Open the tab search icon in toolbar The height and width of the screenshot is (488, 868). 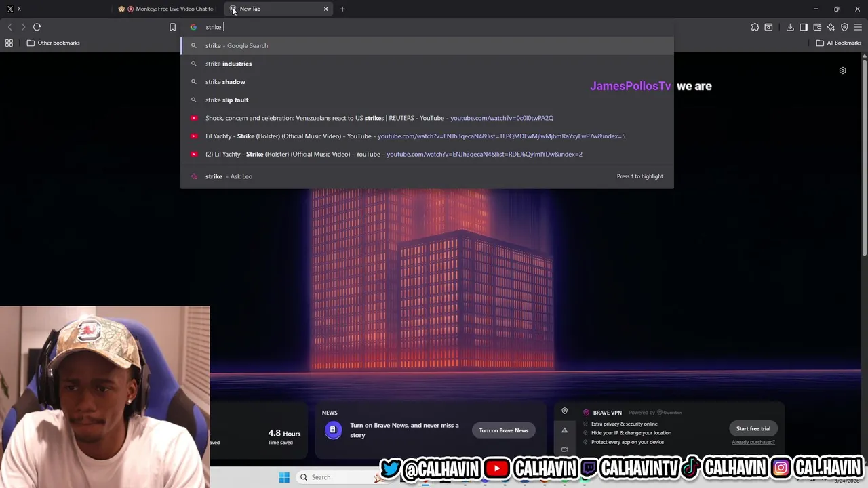coord(768,27)
